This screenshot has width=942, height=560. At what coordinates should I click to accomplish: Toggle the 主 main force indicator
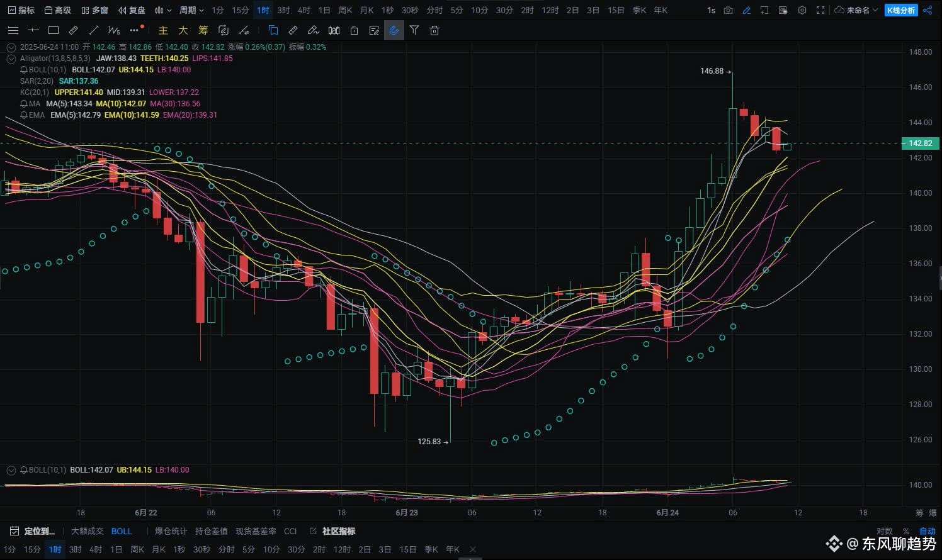coord(163,30)
